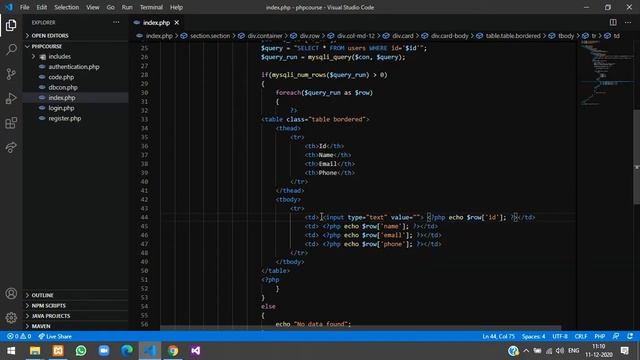Open the Manage gear icon
The image size is (640, 360).
(11, 318)
